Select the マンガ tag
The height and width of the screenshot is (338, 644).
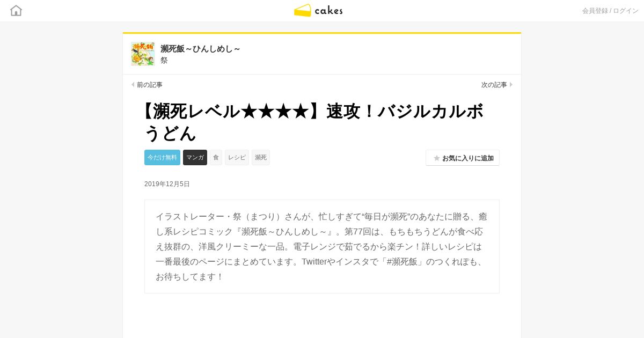point(195,157)
